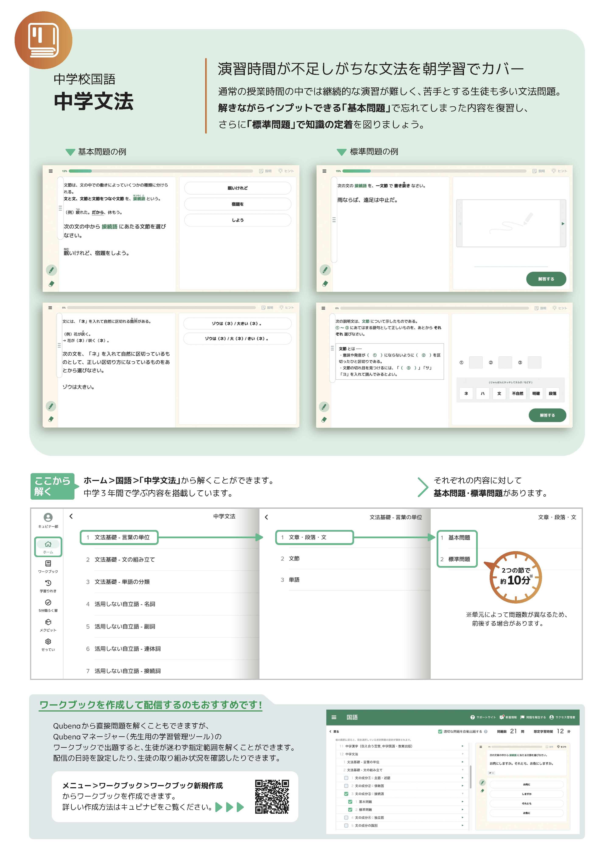614x868 pixels.
Task: Select the eraser tool in the 眠いけれど question panel
Action: click(x=51, y=284)
